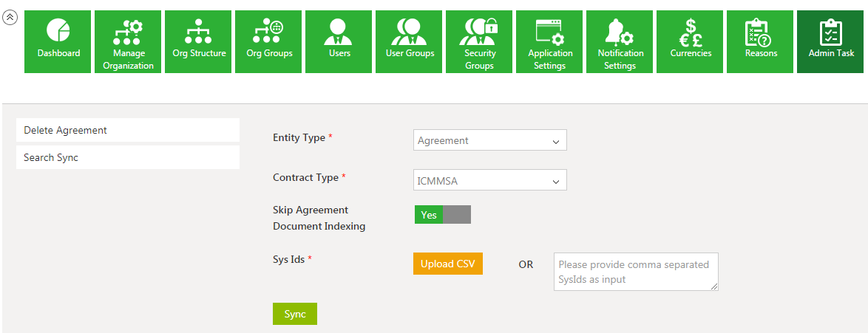The image size is (868, 333).
Task: Open the Notification Settings tile
Action: pos(620,41)
